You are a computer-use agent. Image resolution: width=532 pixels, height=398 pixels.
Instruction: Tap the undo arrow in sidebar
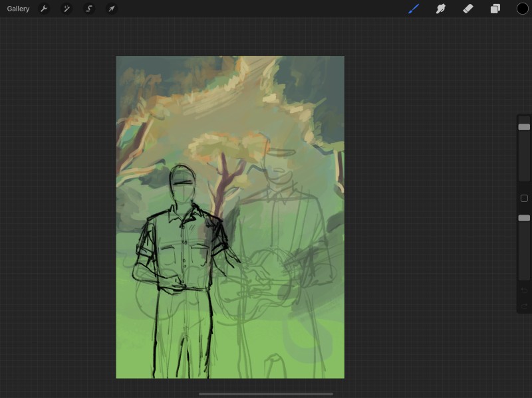524,290
